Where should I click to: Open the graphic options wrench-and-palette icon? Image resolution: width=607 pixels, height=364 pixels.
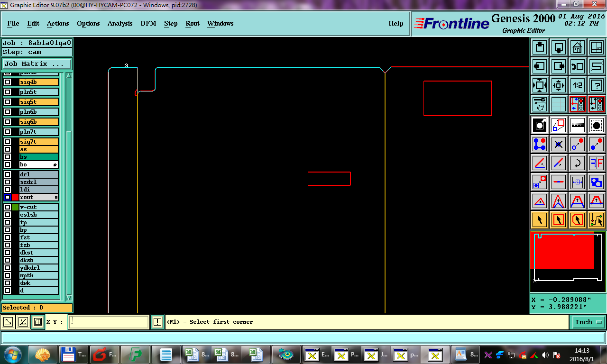[x=540, y=104]
